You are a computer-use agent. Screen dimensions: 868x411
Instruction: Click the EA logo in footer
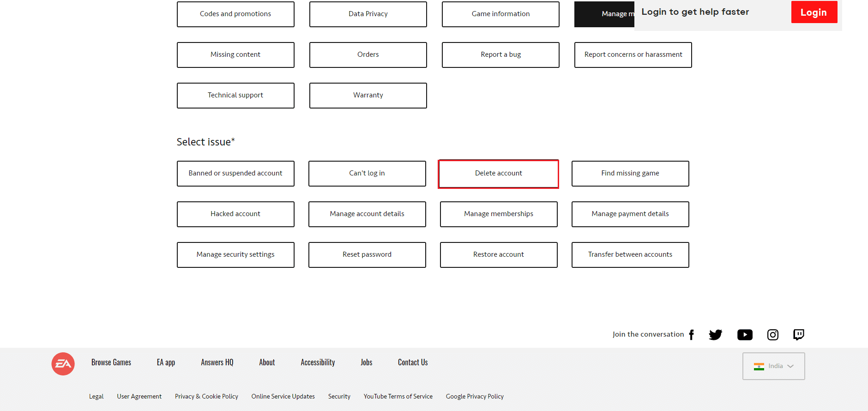coord(63,364)
